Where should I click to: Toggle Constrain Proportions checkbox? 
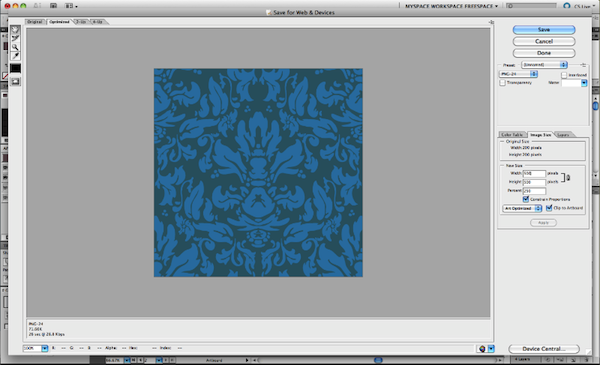point(526,199)
